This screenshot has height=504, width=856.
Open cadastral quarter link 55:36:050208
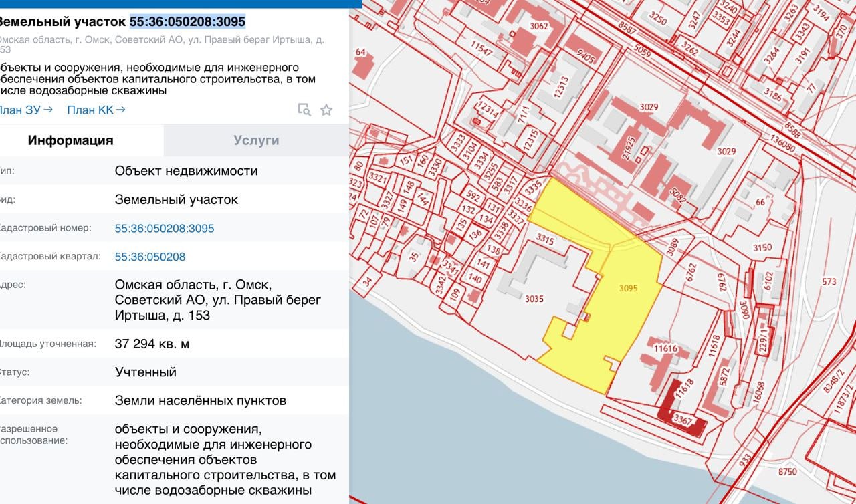[150, 257]
